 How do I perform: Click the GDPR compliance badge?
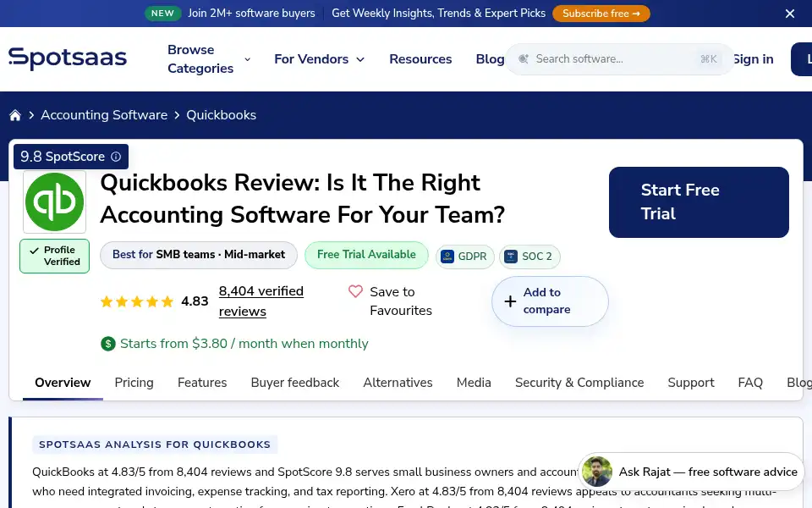[x=464, y=257]
